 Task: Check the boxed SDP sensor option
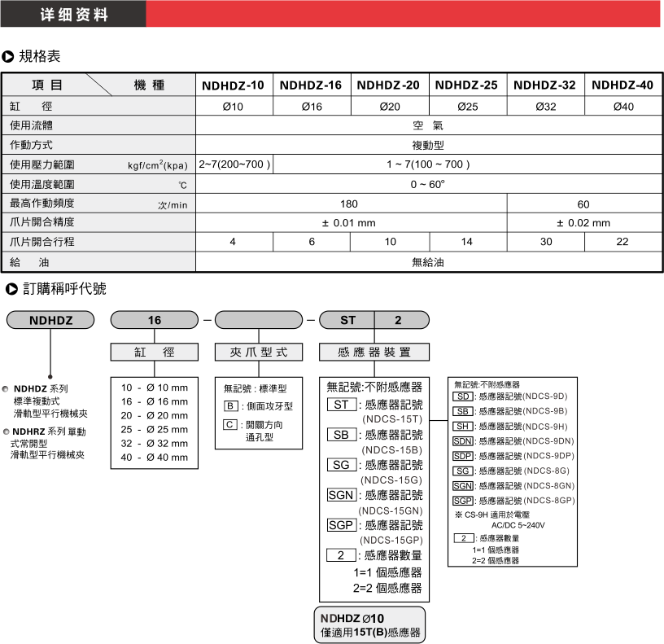point(463,455)
